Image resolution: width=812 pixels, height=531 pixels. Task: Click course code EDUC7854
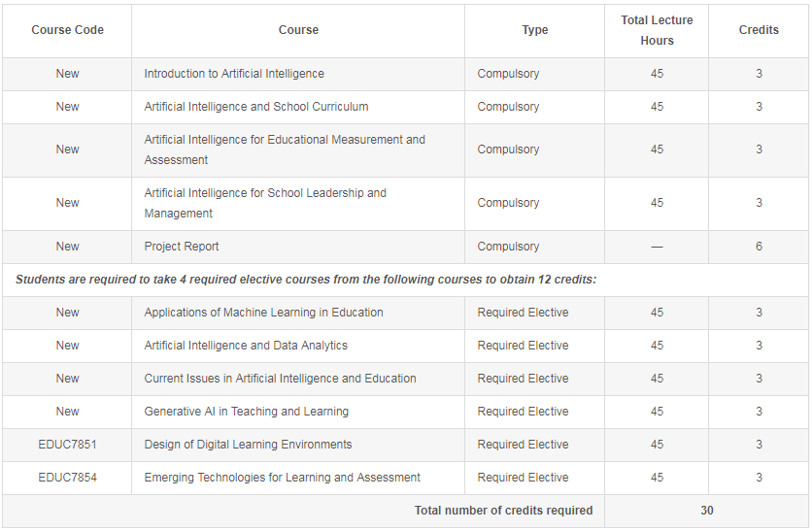pyautogui.click(x=67, y=478)
